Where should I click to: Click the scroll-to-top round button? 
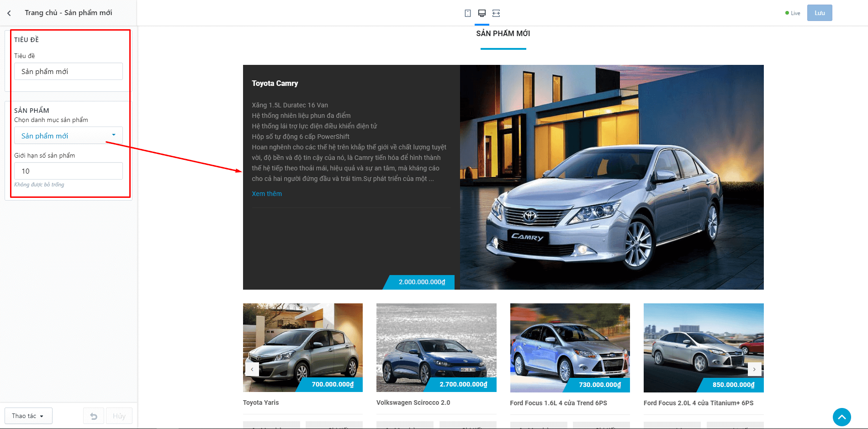pos(842,417)
